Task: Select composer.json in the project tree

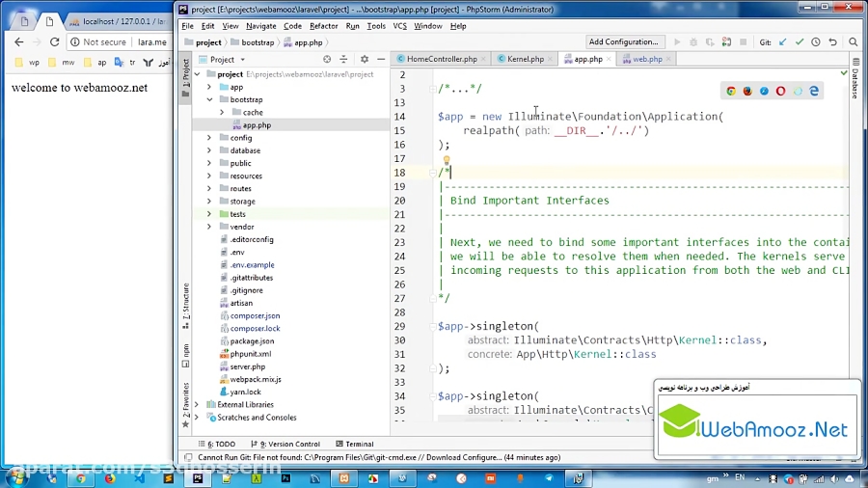Action: pyautogui.click(x=255, y=315)
